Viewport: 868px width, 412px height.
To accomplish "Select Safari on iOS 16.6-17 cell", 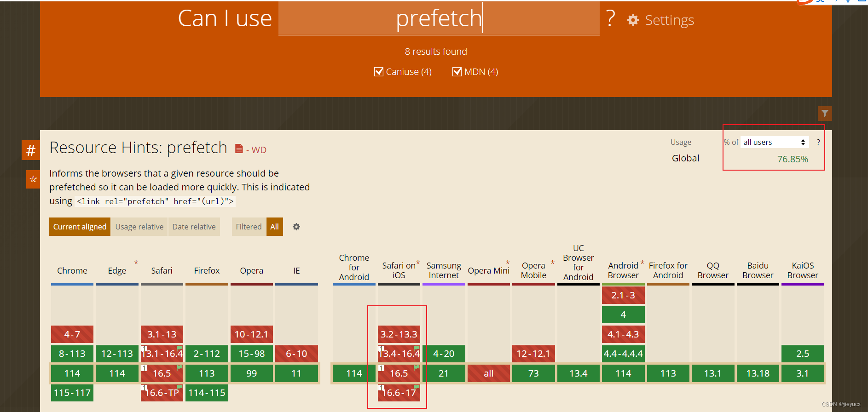I will point(399,393).
